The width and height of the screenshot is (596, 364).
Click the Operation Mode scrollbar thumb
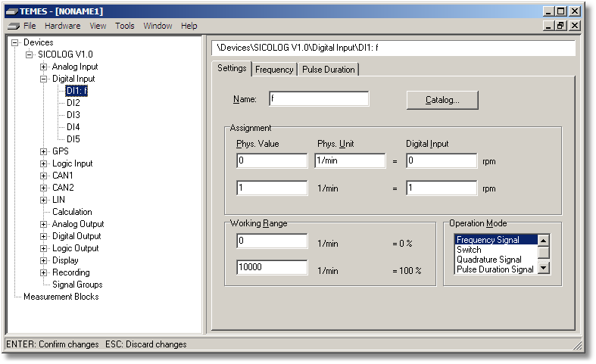coord(544,252)
